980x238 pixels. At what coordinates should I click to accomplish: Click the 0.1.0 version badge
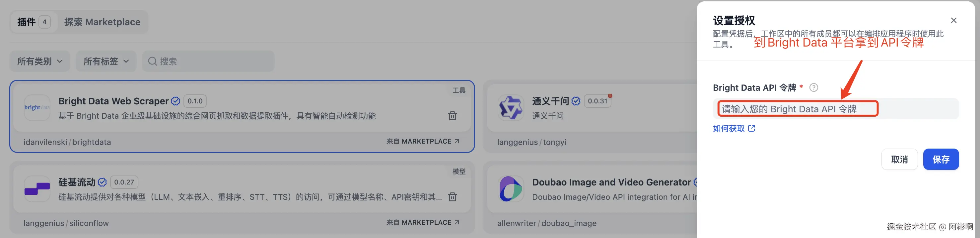195,101
